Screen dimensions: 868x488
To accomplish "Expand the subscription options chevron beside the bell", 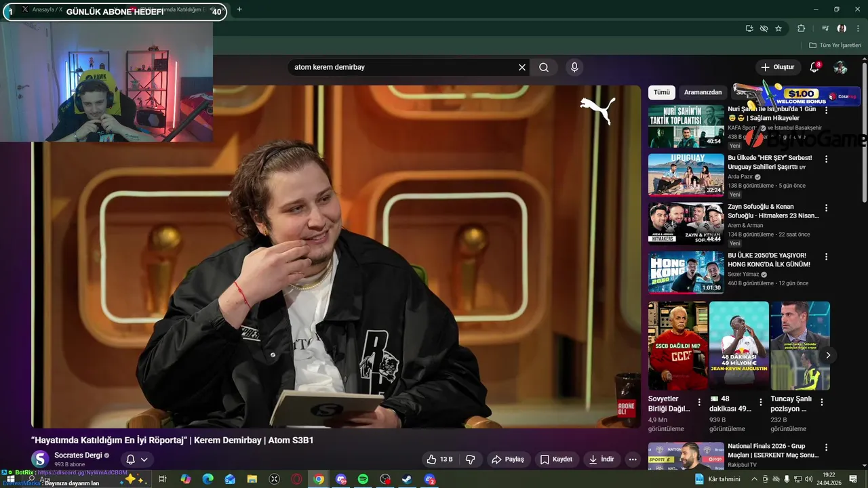I will coord(144,460).
